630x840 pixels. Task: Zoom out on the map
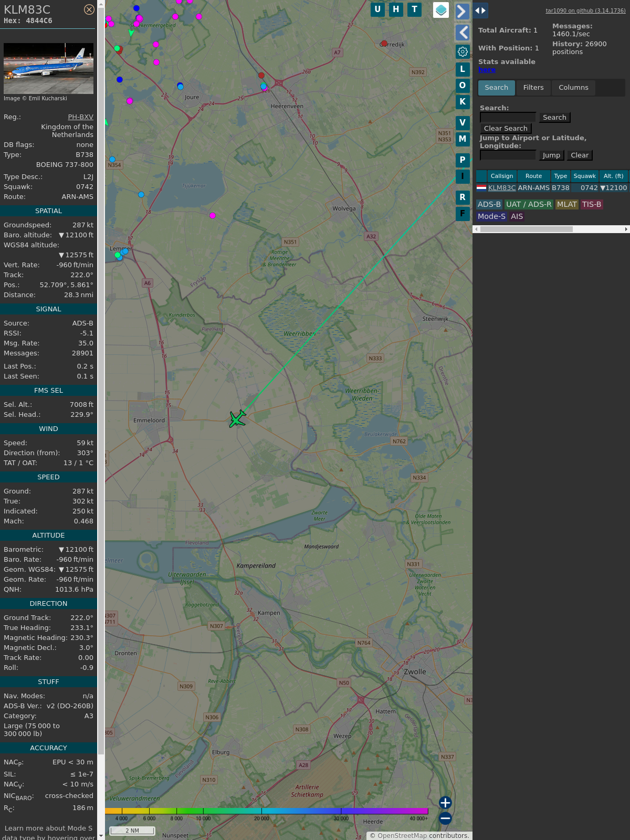(445, 818)
